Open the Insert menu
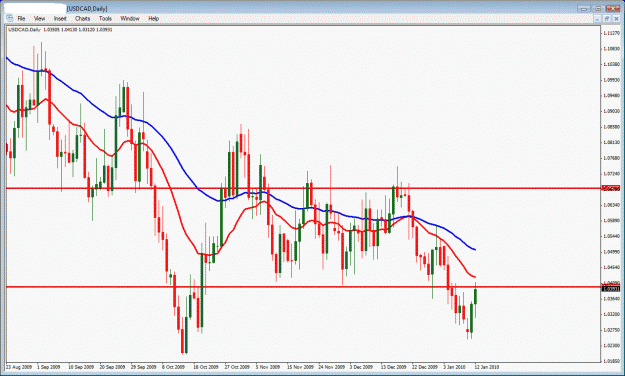This screenshot has width=625, height=376. point(60,18)
